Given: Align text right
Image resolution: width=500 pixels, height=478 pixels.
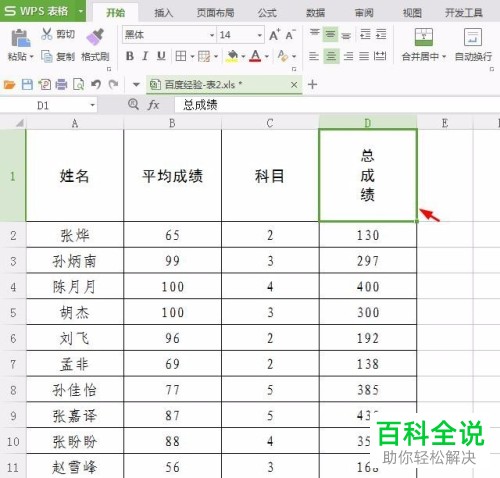Looking at the screenshot, I should coord(348,56).
